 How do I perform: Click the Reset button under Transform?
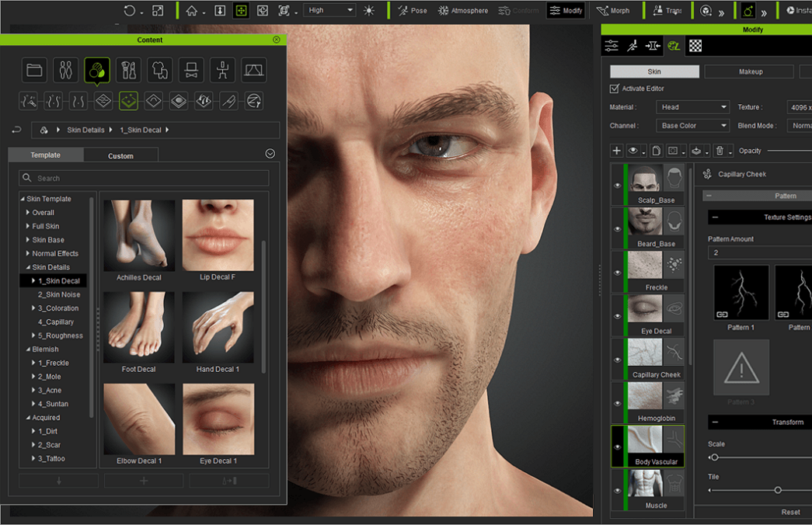790,512
